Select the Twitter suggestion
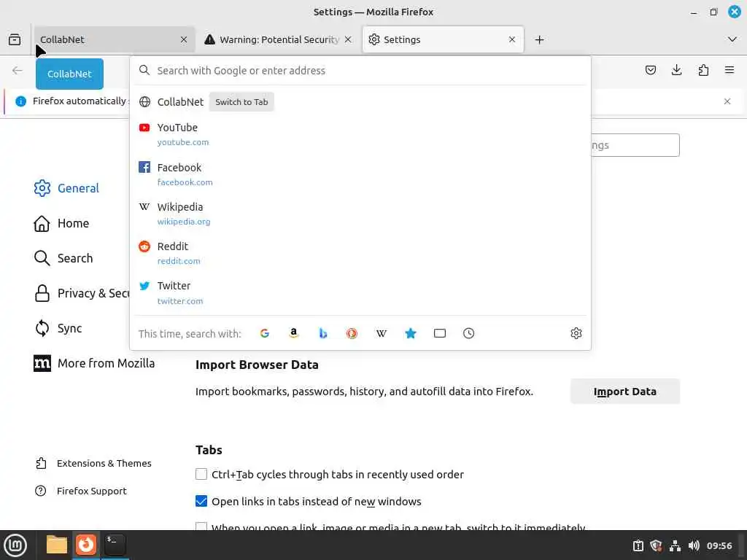The height and width of the screenshot is (560, 747). click(x=360, y=293)
